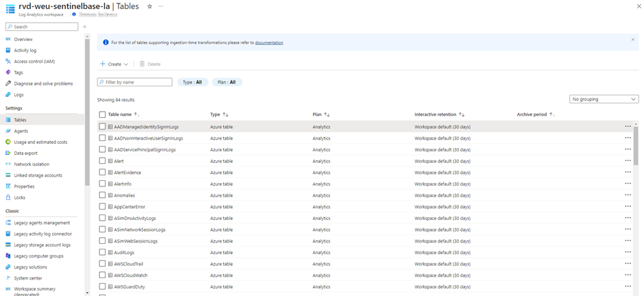
Task: Dismiss the ingestion-time transformations info banner
Action: coord(632,40)
